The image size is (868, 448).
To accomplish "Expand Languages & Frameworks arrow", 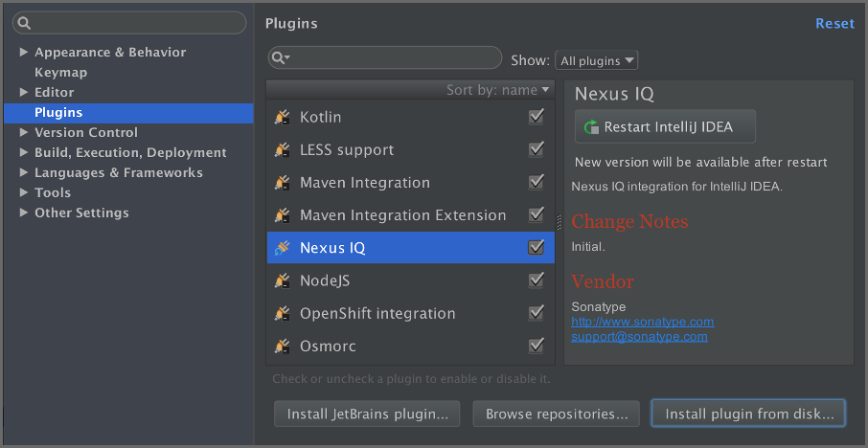I will pos(23,172).
